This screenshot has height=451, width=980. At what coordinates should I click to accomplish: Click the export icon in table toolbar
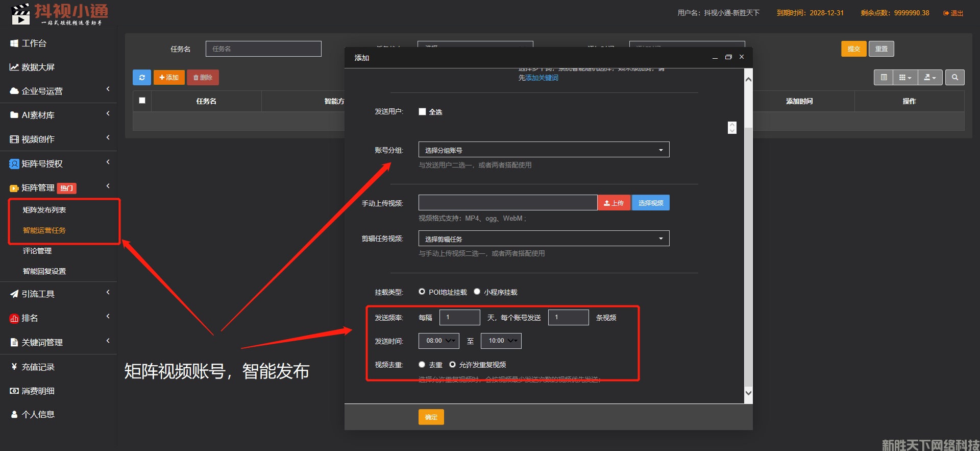(x=929, y=78)
